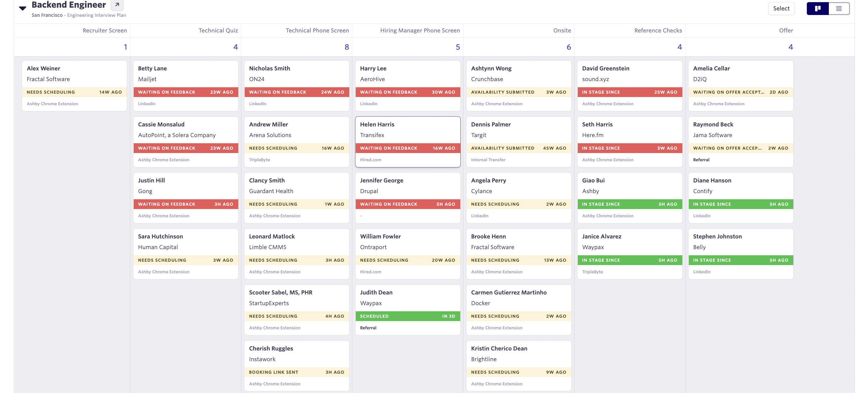Click Judith Dean's Scheduled status bar
Image resolution: width=868 pixels, height=393 pixels.
(x=408, y=316)
